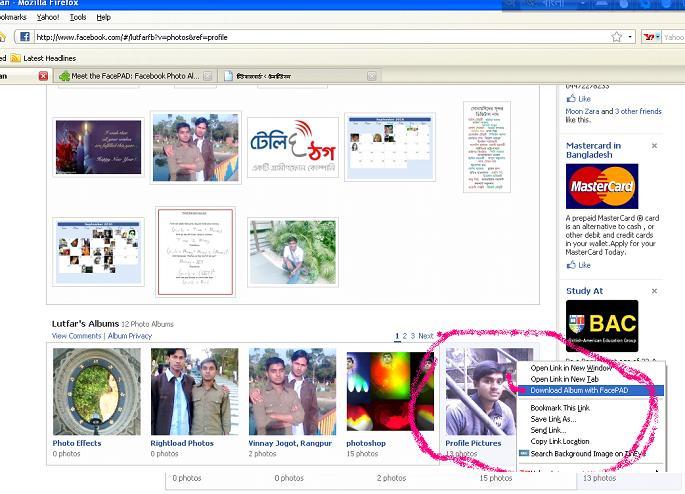Screen dimensions: 685x494
Task: Open the friends collage calendar photo
Action: [x=98, y=252]
